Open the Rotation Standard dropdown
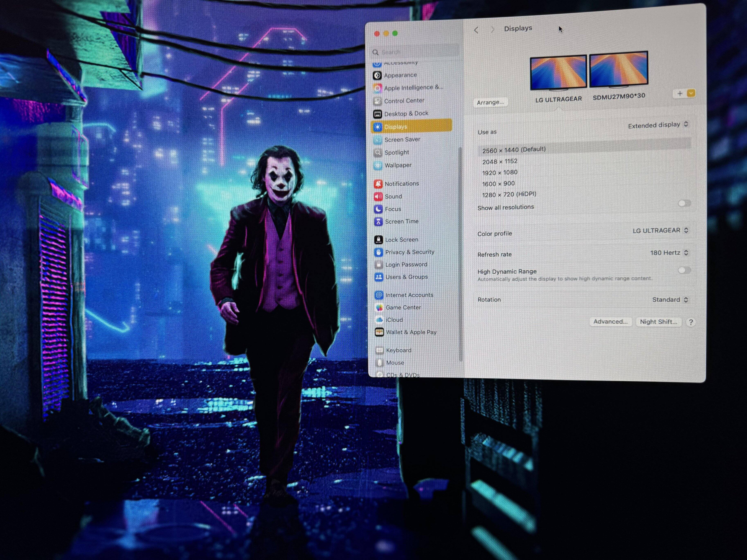747x560 pixels. [x=670, y=300]
